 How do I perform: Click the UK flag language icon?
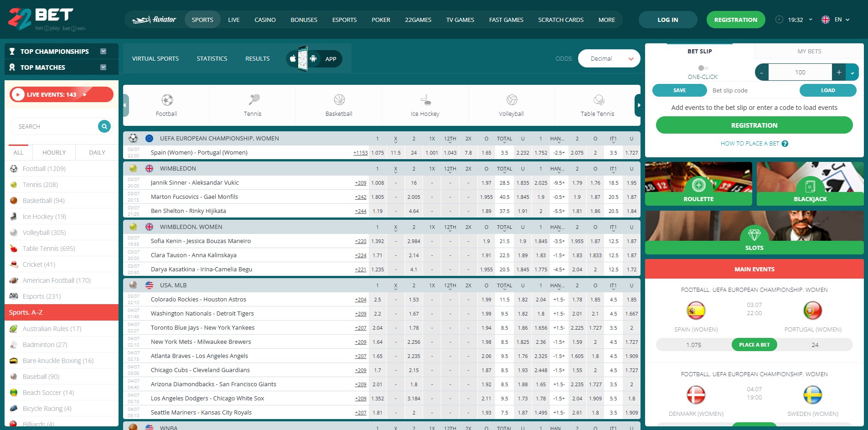(826, 20)
